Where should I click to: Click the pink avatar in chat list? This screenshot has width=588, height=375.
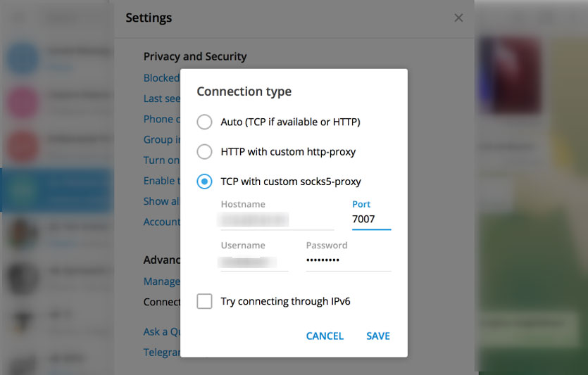pos(23,102)
